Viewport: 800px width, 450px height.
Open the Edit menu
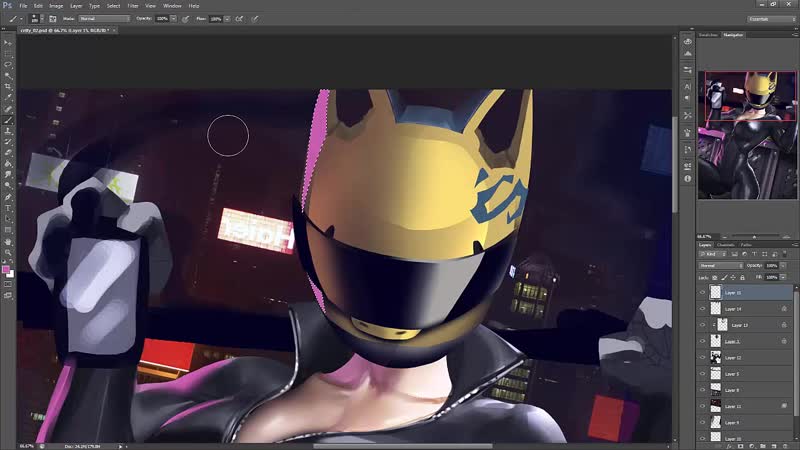(38, 6)
